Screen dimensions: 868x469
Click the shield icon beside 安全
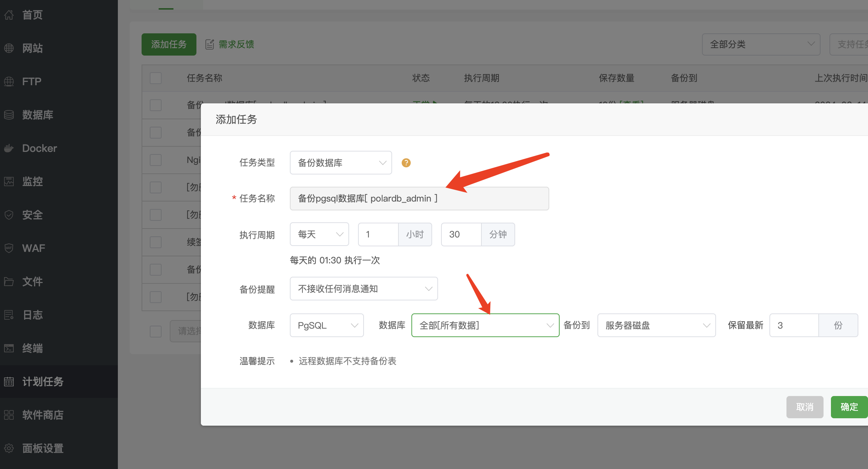[x=9, y=215]
